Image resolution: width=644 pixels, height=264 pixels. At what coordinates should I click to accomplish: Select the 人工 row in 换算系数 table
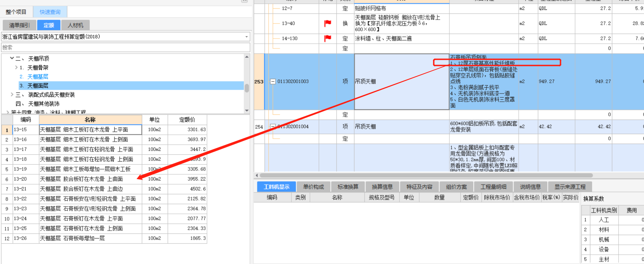point(613,220)
